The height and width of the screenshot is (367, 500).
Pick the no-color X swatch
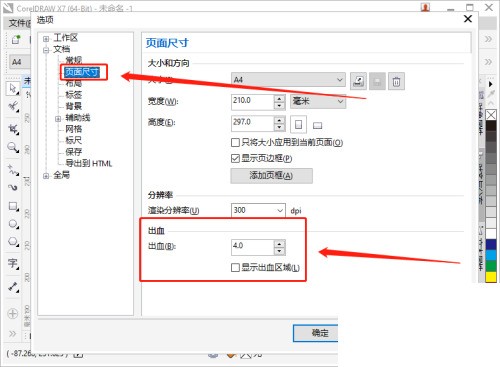point(491,115)
